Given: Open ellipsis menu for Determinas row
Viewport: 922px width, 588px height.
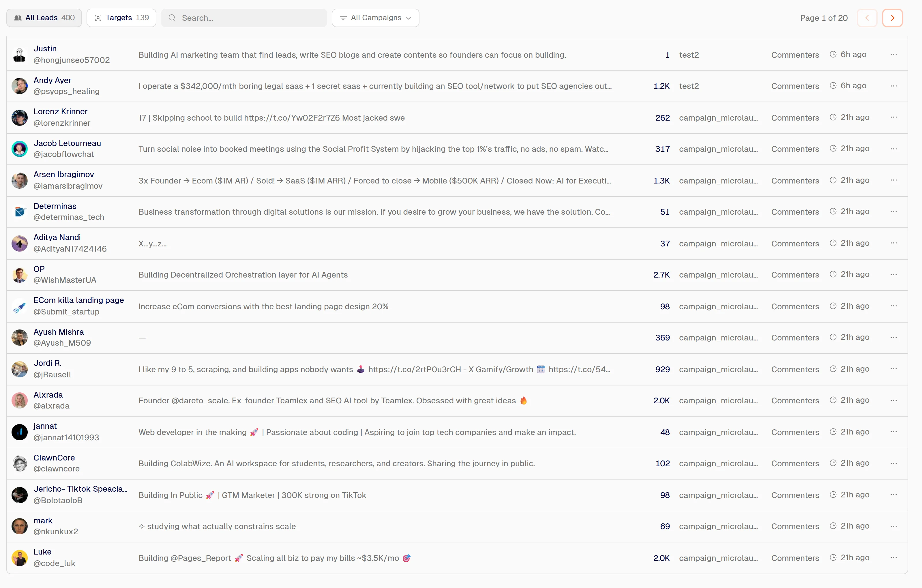Looking at the screenshot, I should pos(893,212).
